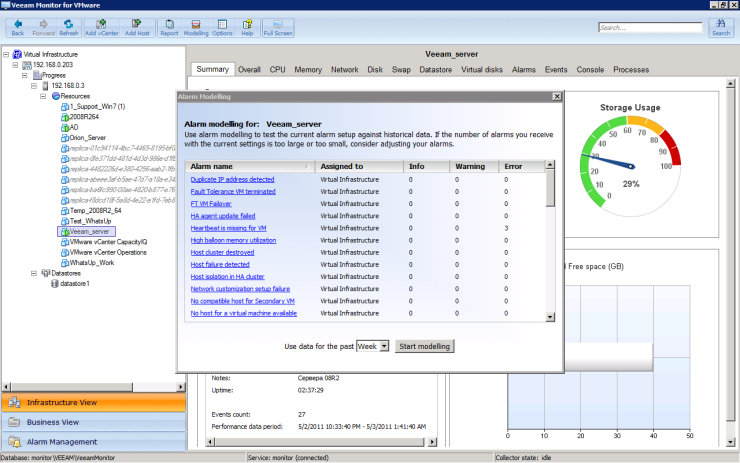Click the Info column header
Image resolution: width=740 pixels, height=463 pixels.
coord(427,166)
